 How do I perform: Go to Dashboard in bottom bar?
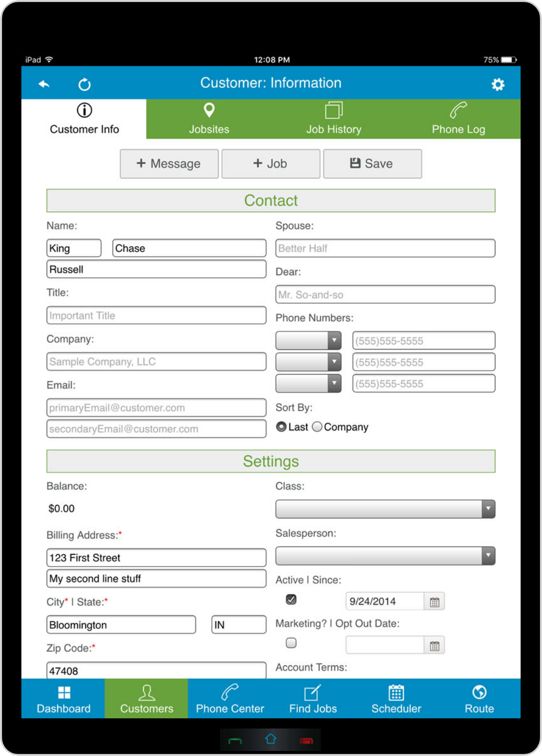pos(64,698)
